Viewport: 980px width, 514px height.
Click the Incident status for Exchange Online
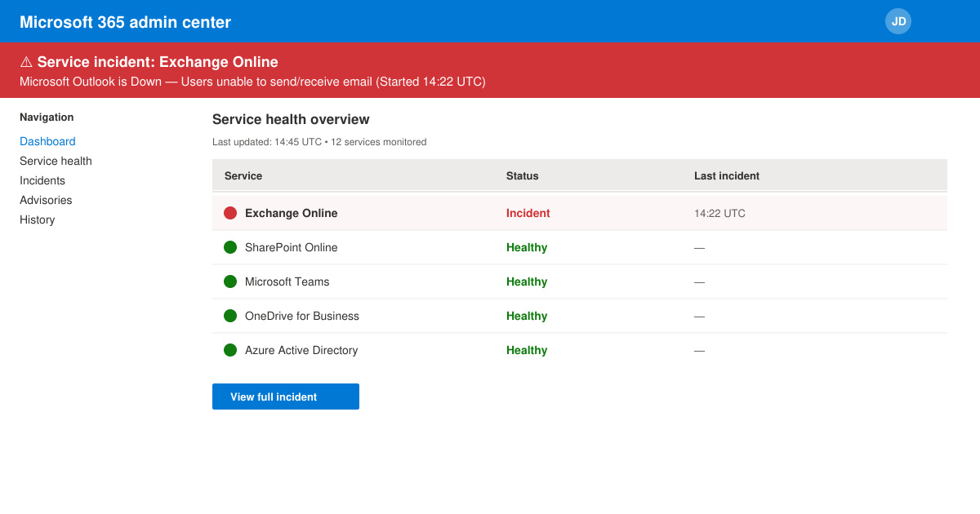pyautogui.click(x=528, y=213)
